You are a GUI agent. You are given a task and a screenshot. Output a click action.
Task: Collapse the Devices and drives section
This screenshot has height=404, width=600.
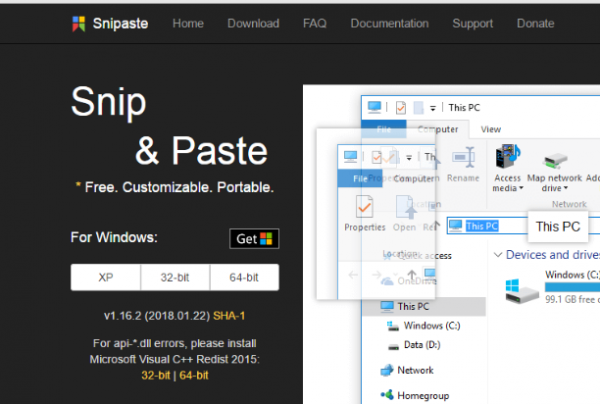point(498,255)
